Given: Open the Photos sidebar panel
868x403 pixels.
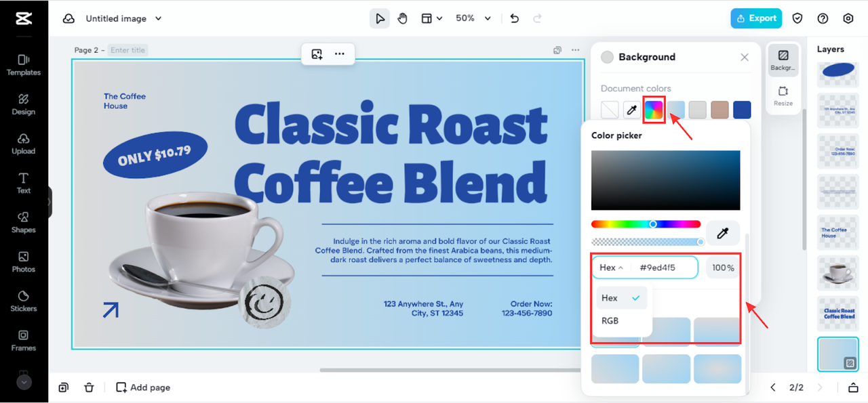Looking at the screenshot, I should 24,261.
